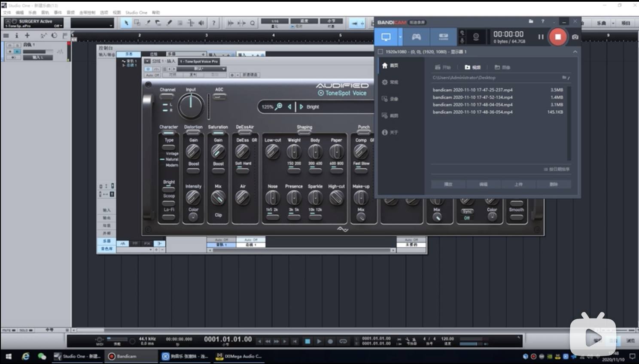Click the Bandicam Upload button under list
Image resolution: width=639 pixels, height=364 pixels.
click(518, 184)
